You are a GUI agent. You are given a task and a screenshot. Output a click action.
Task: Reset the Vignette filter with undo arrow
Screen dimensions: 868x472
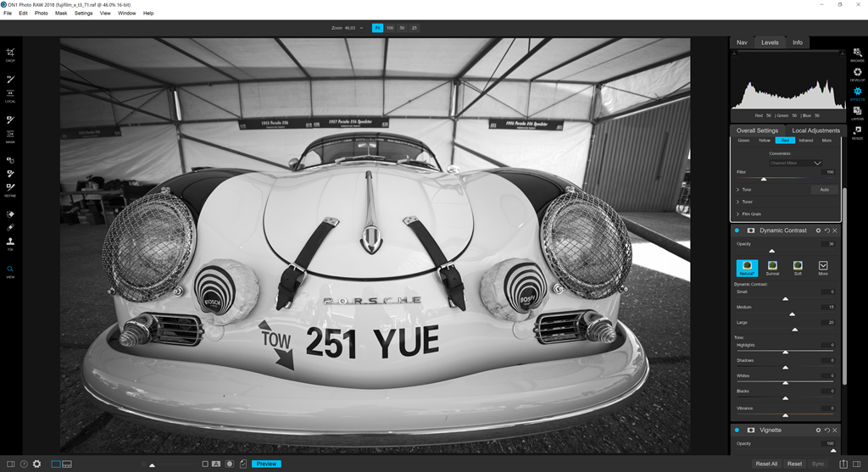coord(826,430)
